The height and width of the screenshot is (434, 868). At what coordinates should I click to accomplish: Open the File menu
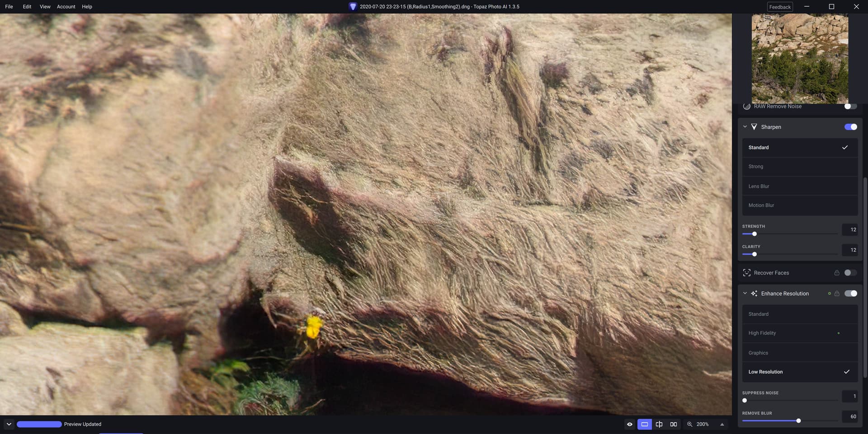(x=9, y=7)
